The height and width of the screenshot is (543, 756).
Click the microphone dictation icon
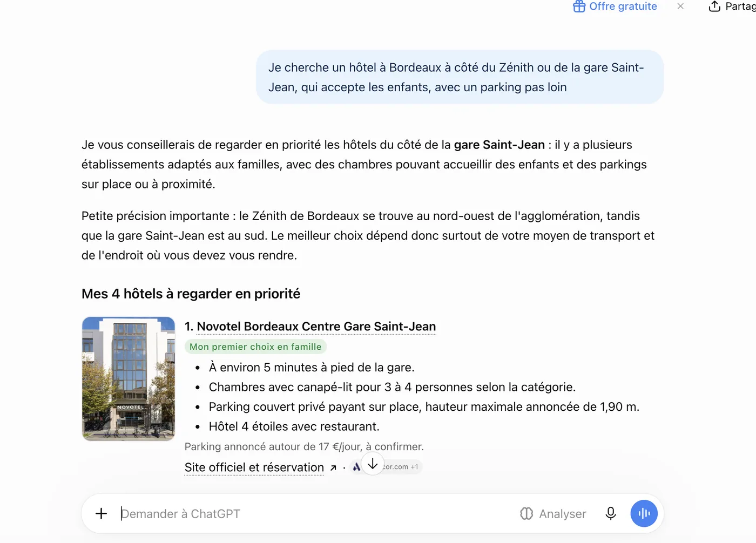point(611,513)
